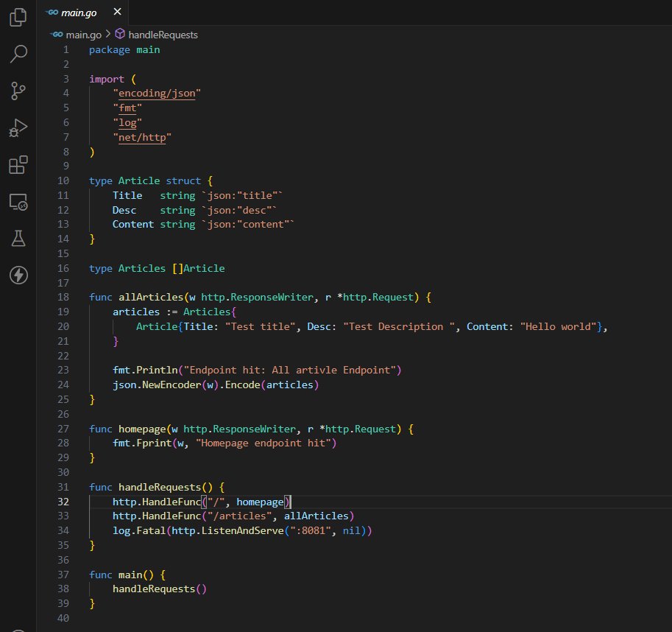
Task: Select the Testing beaker icon
Action: pos(17,239)
